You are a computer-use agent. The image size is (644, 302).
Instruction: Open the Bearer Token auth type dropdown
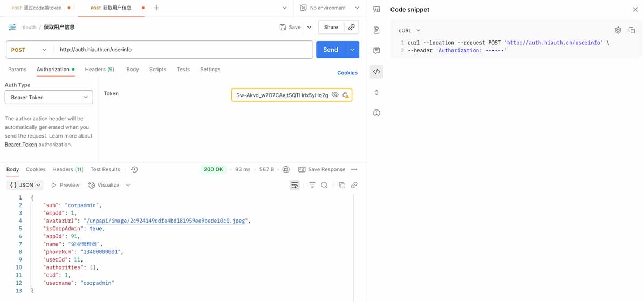click(49, 97)
